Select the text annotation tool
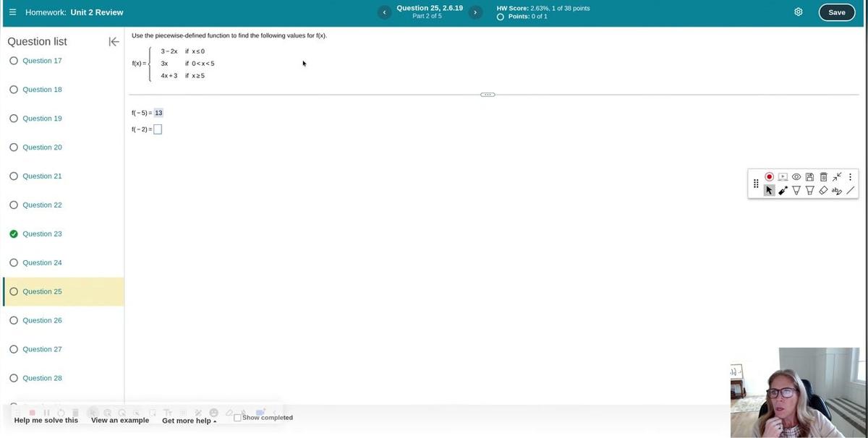 (837, 191)
